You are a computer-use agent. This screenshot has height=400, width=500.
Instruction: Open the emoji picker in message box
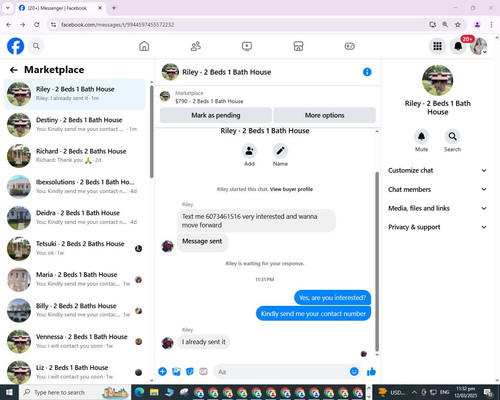click(x=354, y=371)
